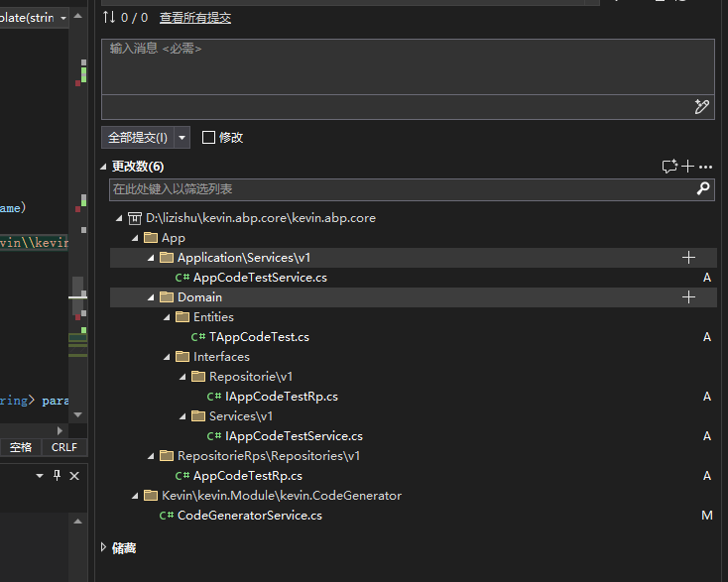728x582 pixels.
Task: Click the AI generate commit message icon
Action: click(x=701, y=107)
